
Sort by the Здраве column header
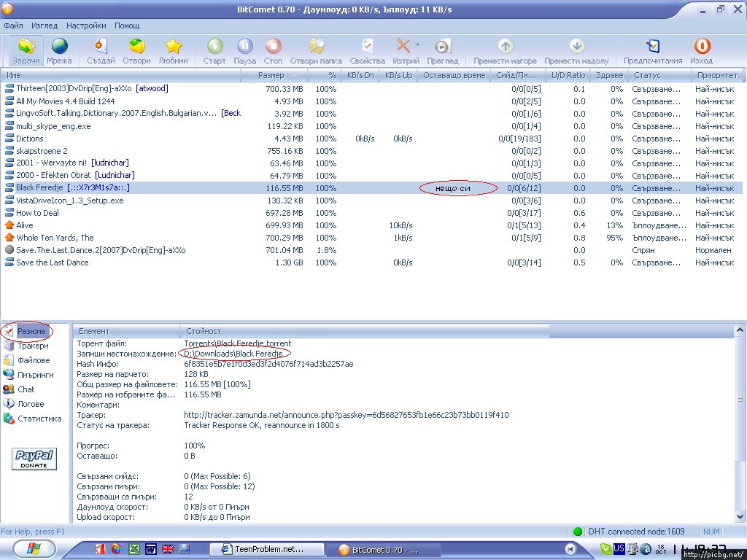point(609,75)
